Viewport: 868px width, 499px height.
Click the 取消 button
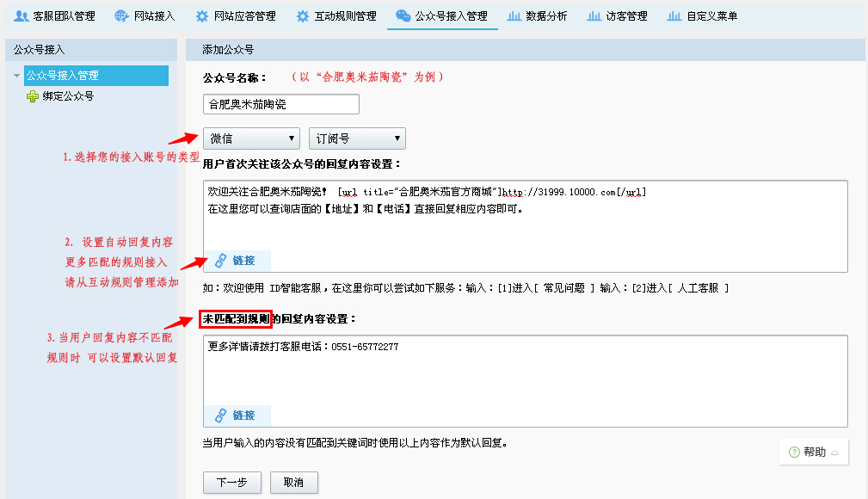pos(293,483)
